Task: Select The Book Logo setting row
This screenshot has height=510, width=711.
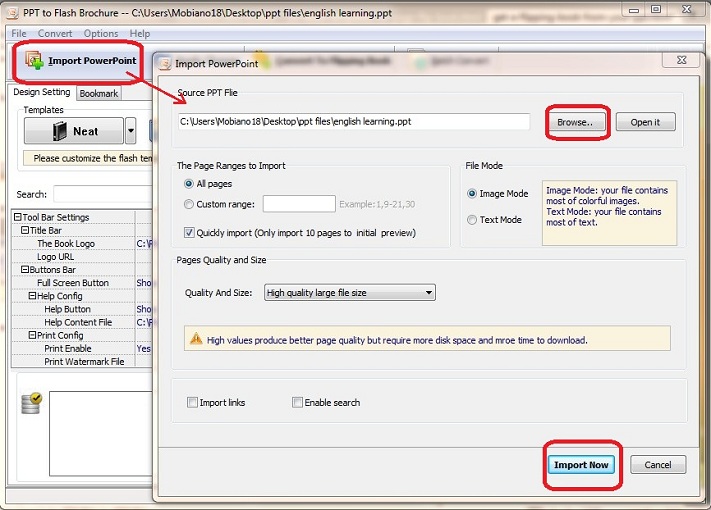Action: point(82,243)
